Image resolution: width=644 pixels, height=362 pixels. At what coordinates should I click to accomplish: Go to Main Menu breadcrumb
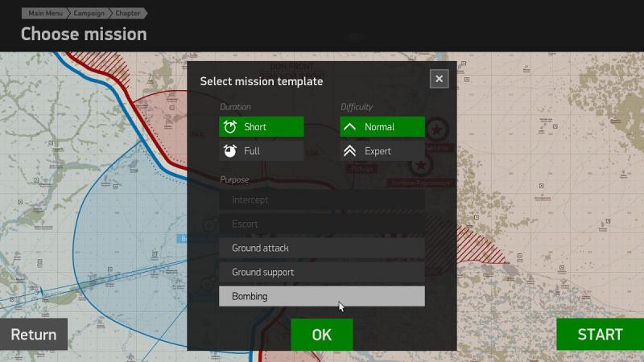point(45,13)
